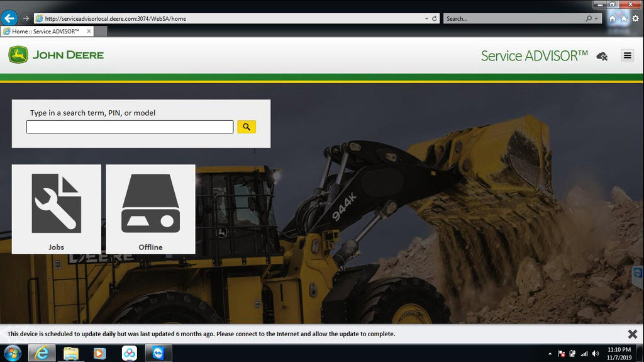Close the Service ADVISOR browser tab
This screenshot has width=644, height=362.
[x=89, y=31]
